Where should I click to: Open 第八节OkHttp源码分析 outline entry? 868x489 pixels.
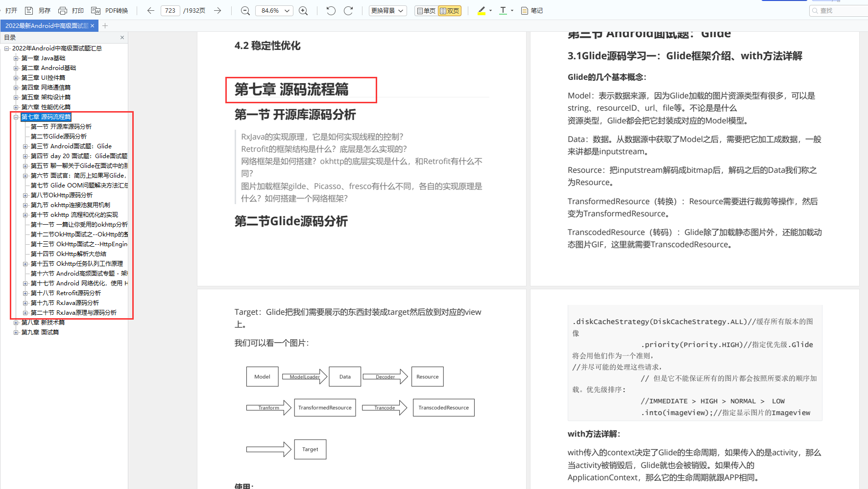coord(62,195)
